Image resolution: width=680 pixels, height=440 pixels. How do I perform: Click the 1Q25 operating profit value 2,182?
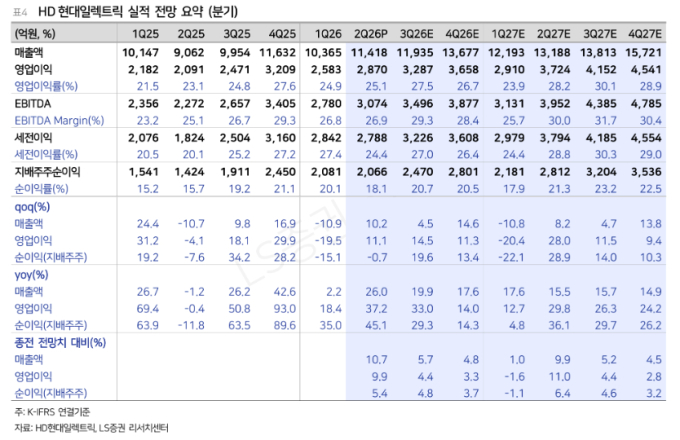pos(144,69)
